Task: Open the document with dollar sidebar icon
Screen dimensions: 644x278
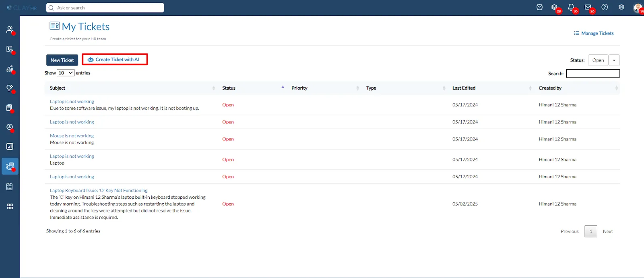Action: click(10, 49)
